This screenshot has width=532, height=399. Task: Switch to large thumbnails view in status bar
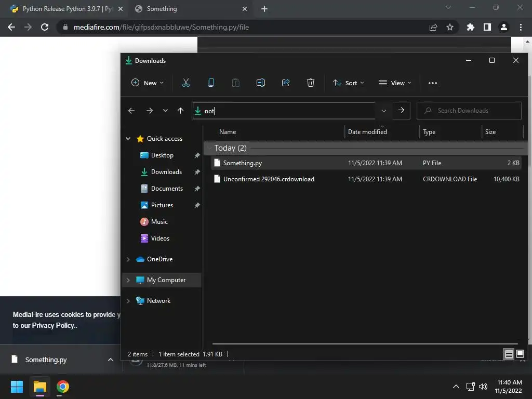click(x=520, y=354)
